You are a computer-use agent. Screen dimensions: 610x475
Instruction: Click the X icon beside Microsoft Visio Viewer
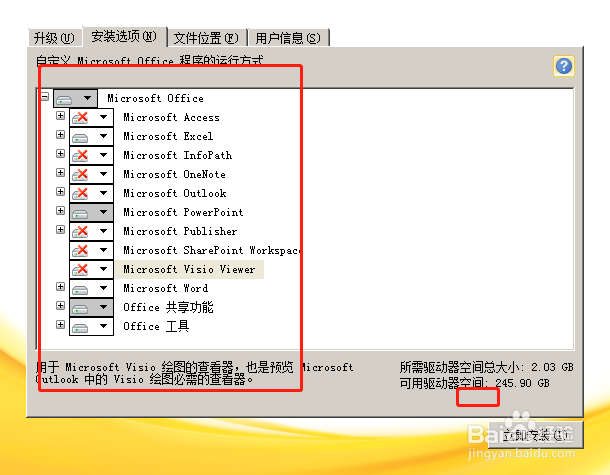(80, 270)
